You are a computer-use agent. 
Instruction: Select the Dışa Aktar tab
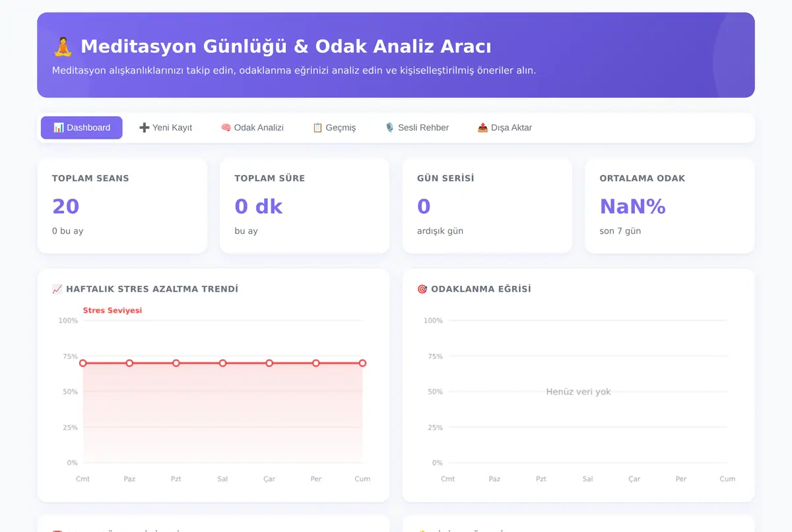coord(505,127)
